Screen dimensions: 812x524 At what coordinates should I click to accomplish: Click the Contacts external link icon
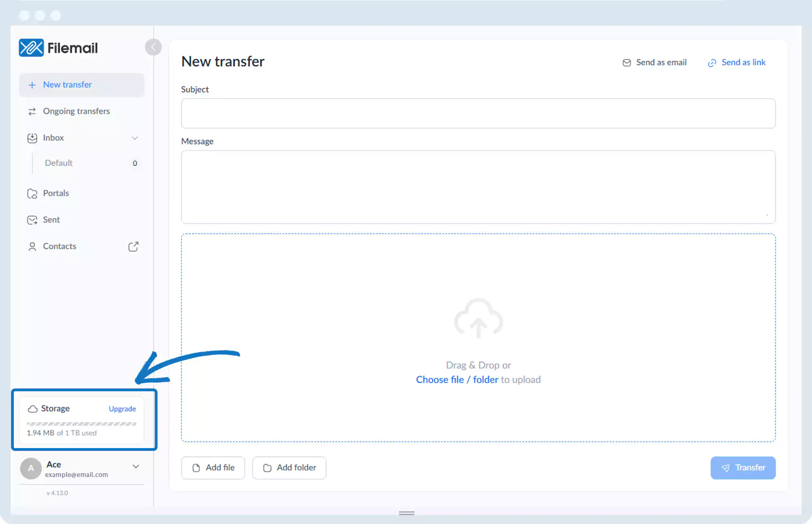133,247
